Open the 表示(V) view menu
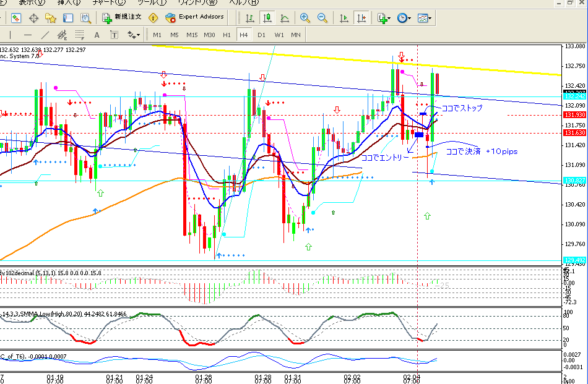This screenshot has width=588, height=384. point(32,2)
